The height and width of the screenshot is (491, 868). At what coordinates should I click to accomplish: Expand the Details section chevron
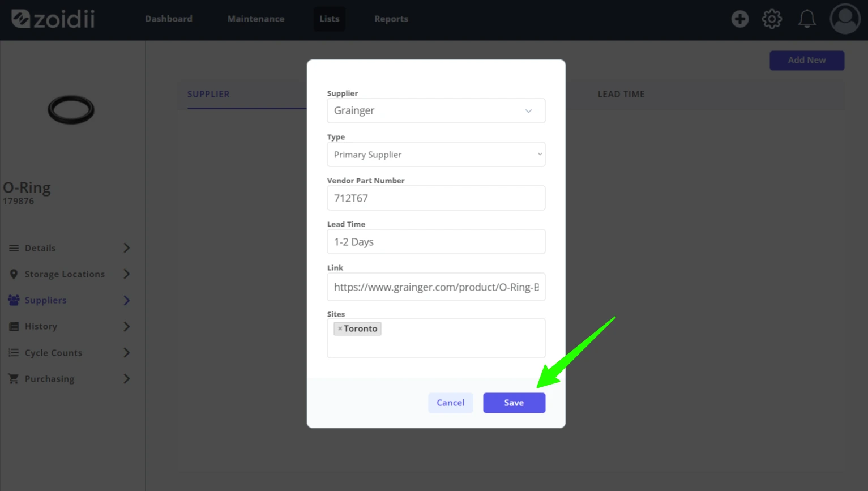[126, 248]
